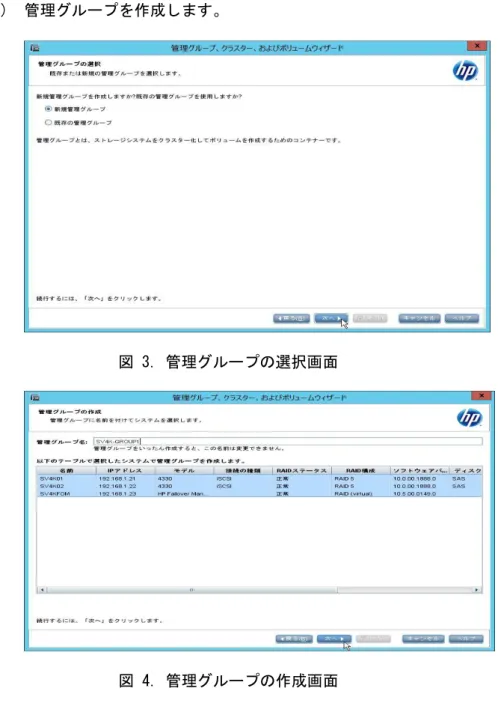Select the 既存の管理グループ radio button

(x=48, y=122)
